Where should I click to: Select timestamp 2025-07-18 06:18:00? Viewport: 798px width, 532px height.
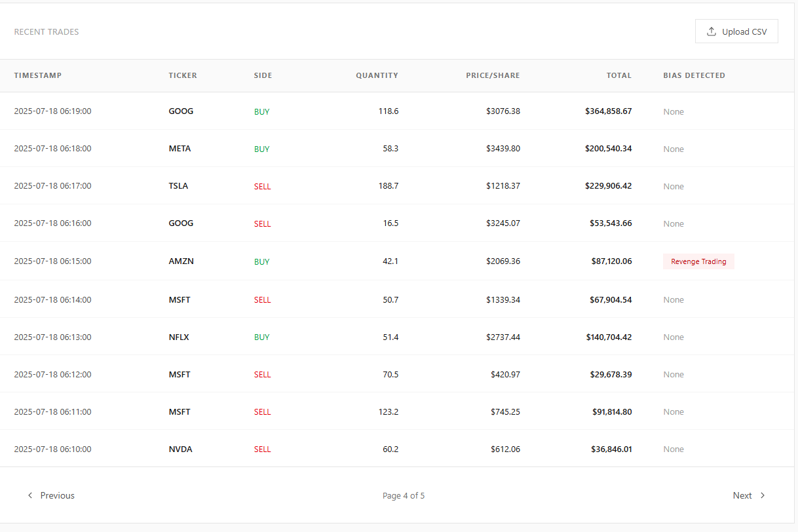pos(52,149)
